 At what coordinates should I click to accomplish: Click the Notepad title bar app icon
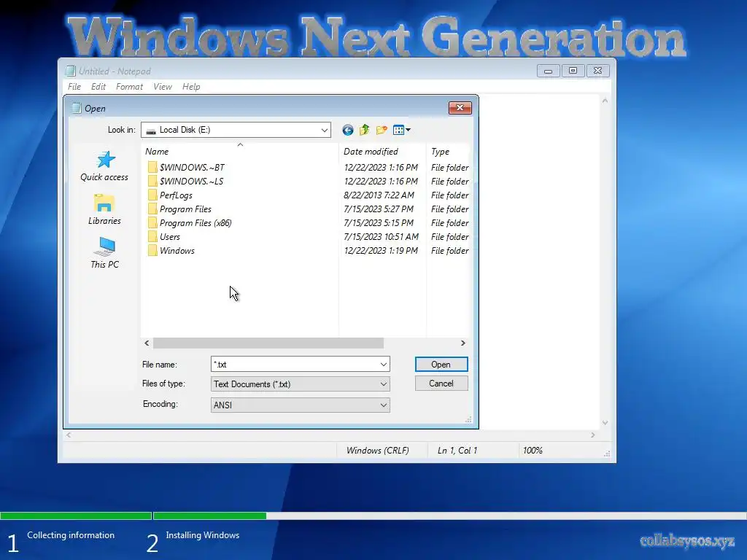pyautogui.click(x=71, y=71)
